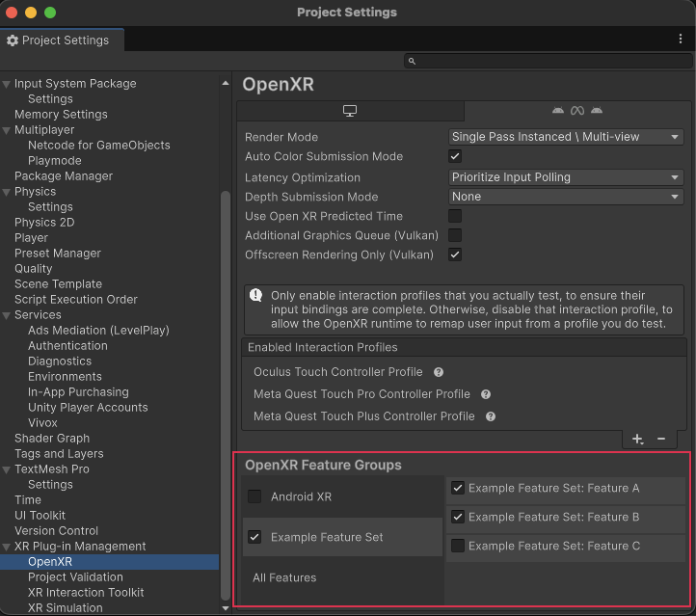The width and height of the screenshot is (696, 616).
Task: Open Shader Graph settings
Action: [x=52, y=439]
